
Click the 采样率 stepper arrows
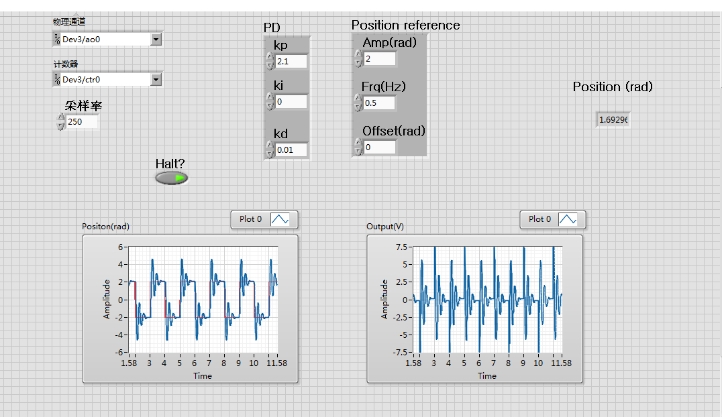pyautogui.click(x=60, y=122)
